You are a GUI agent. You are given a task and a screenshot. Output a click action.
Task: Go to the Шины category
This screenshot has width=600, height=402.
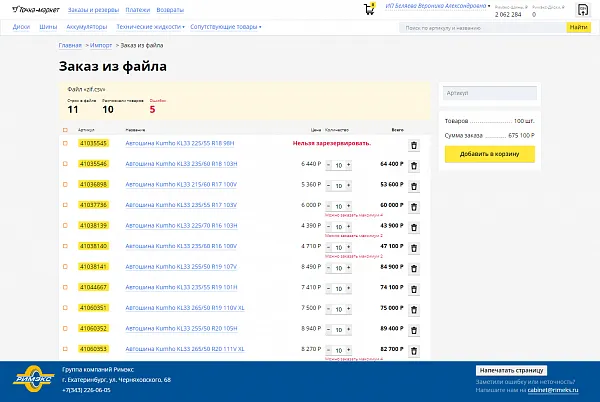click(x=48, y=28)
